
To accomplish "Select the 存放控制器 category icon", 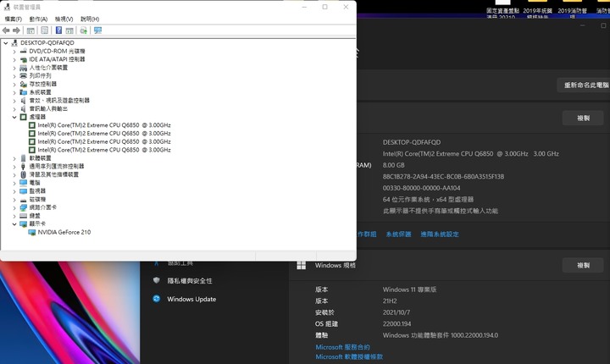I will click(24, 84).
